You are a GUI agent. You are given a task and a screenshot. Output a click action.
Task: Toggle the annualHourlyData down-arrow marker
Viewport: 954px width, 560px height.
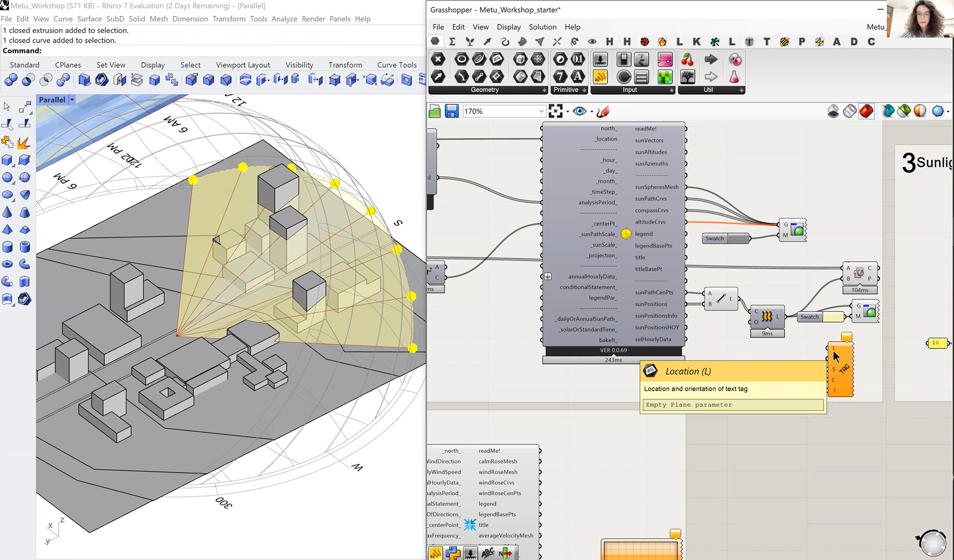(548, 276)
